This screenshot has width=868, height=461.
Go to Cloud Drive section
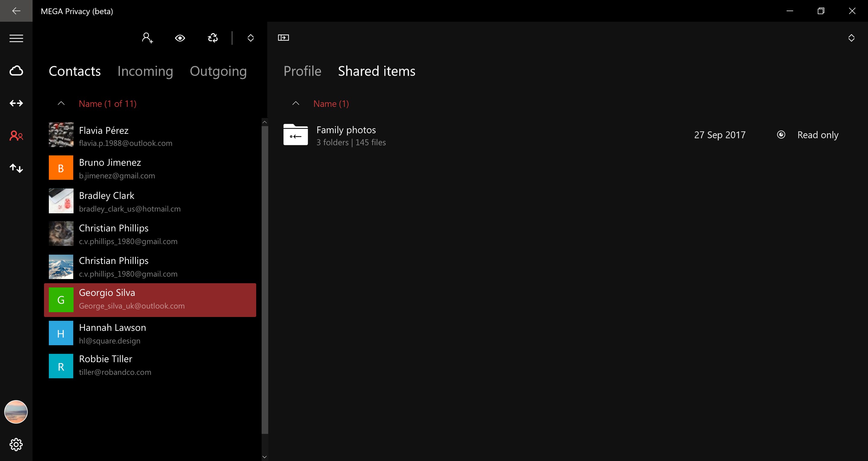tap(16, 71)
